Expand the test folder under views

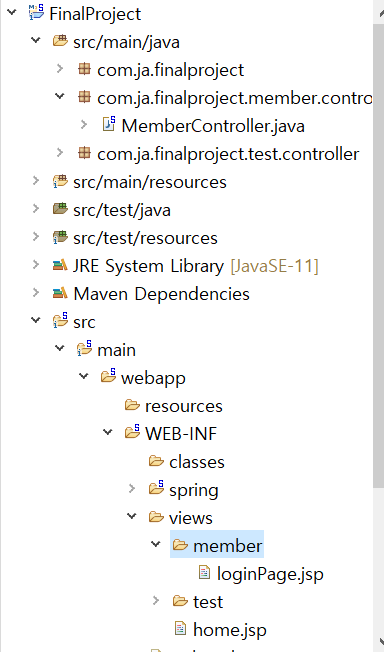coord(156,601)
